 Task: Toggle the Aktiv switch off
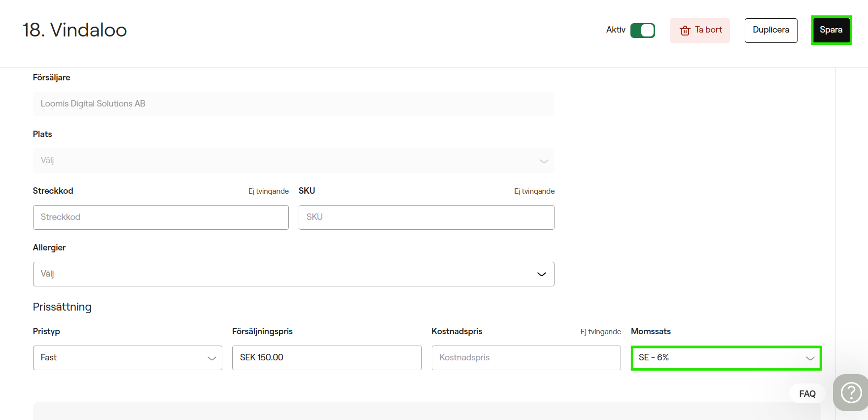[x=642, y=31]
